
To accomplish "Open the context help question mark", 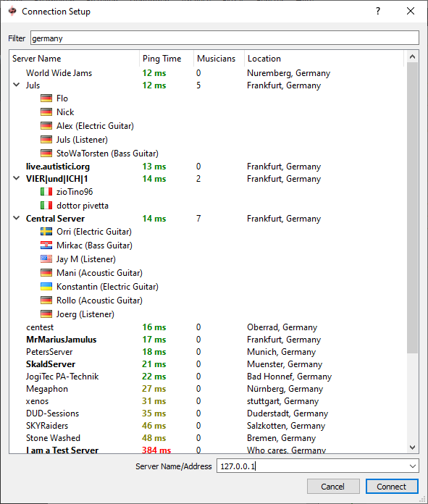I will click(x=378, y=12).
